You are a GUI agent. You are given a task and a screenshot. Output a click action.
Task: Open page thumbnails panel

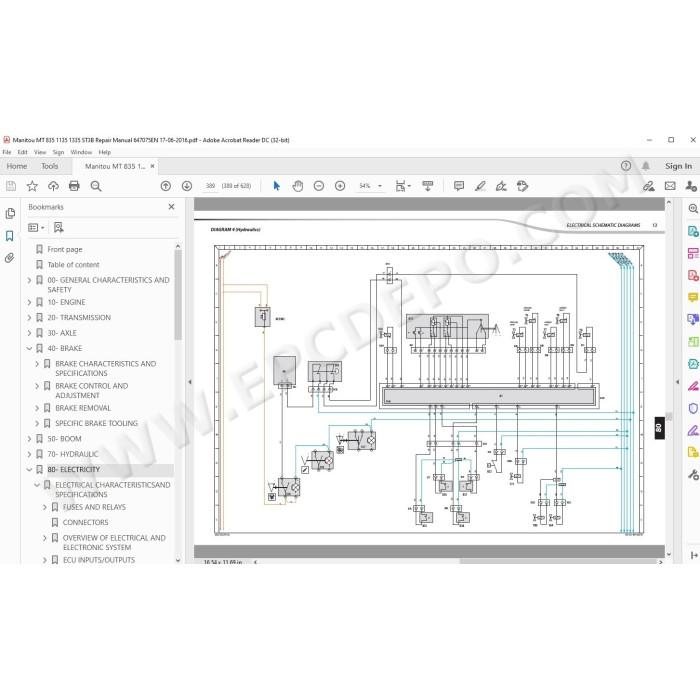point(10,213)
